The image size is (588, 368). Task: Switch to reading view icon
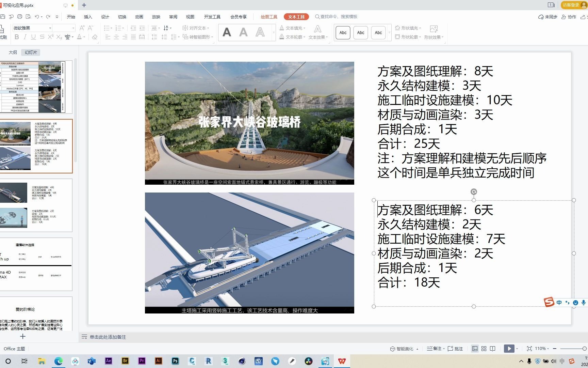point(493,349)
